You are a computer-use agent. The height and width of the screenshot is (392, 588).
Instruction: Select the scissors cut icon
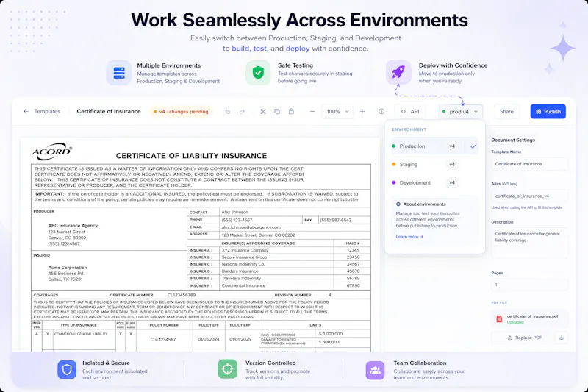point(263,111)
